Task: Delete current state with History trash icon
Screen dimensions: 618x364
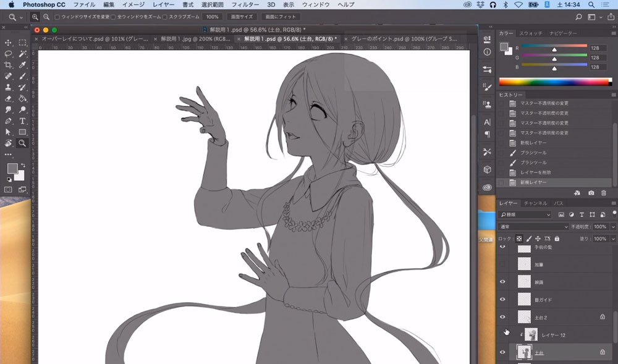Action: (603, 193)
